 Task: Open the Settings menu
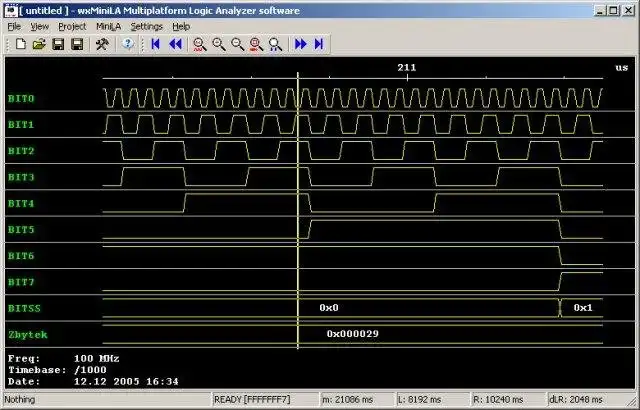(x=147, y=27)
